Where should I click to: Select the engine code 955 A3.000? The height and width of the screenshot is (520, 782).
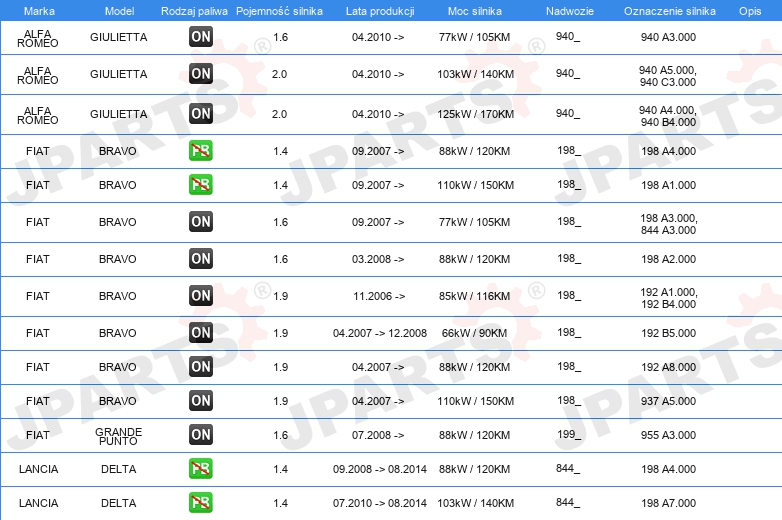tap(668, 435)
